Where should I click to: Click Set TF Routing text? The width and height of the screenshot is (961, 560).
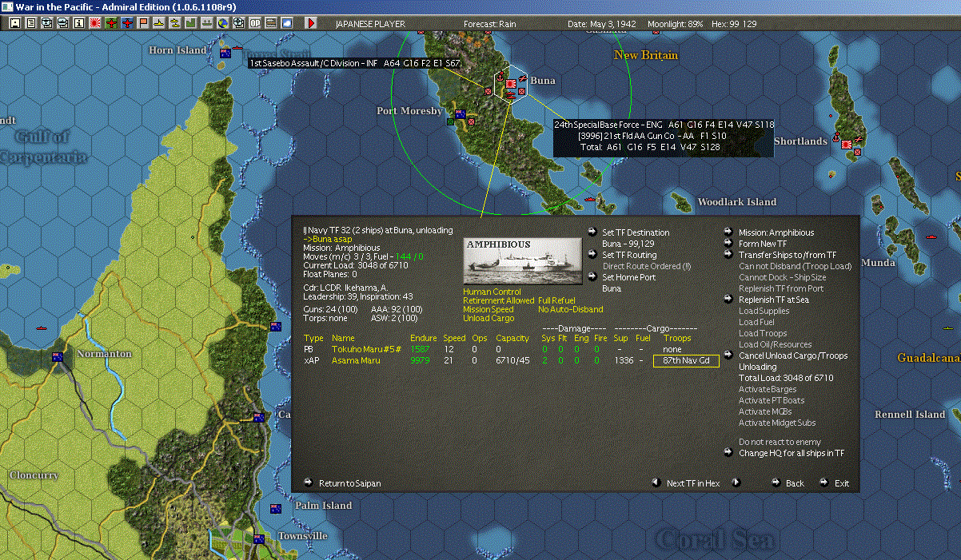coord(629,255)
